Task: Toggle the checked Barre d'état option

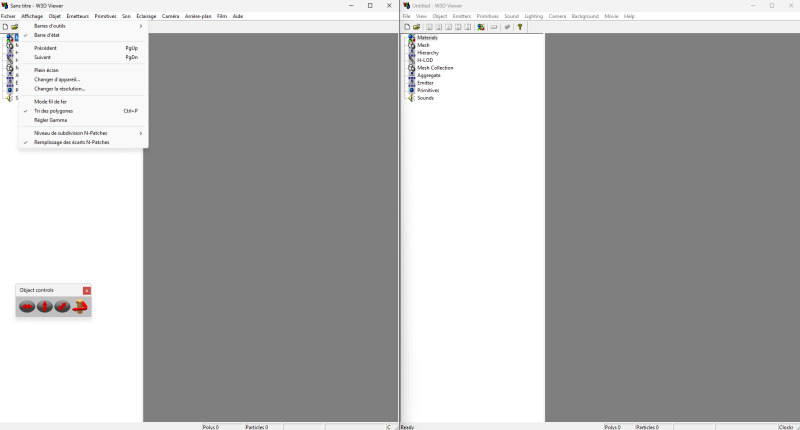Action: [47, 35]
